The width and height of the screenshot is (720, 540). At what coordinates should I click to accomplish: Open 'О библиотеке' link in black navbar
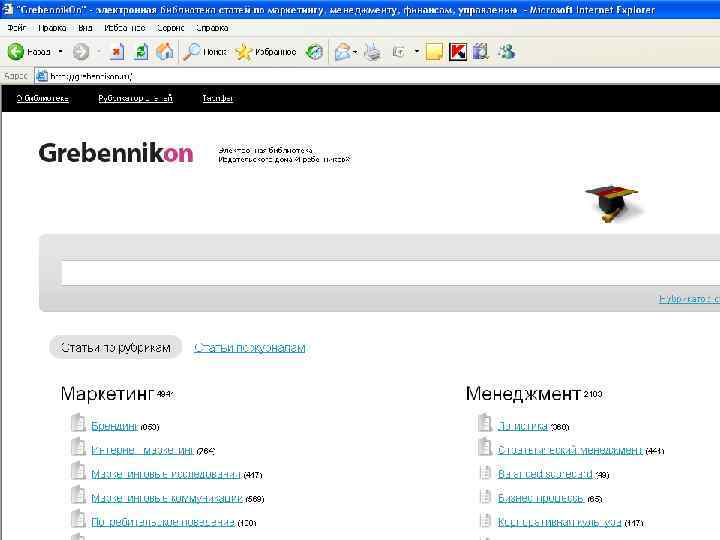(x=43, y=98)
